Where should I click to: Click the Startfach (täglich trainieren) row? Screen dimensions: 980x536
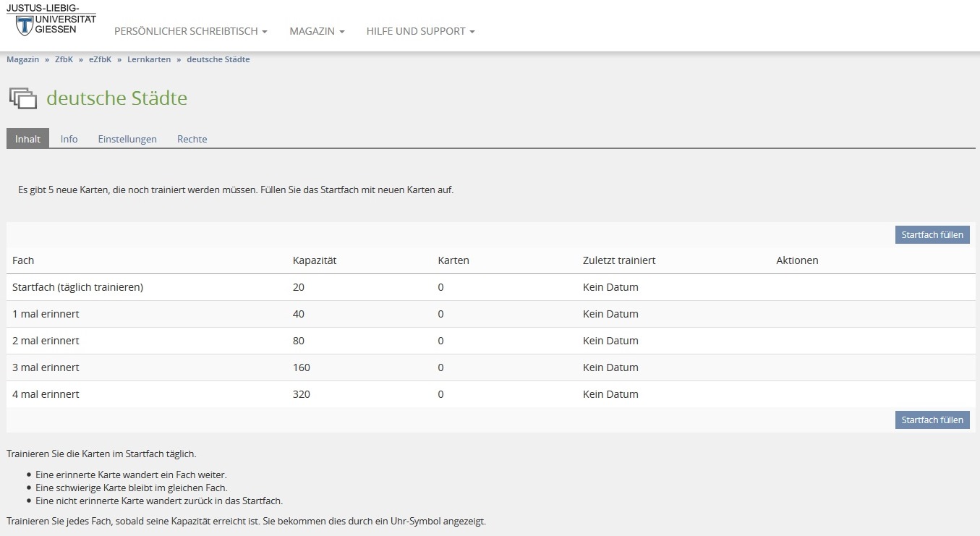[77, 287]
